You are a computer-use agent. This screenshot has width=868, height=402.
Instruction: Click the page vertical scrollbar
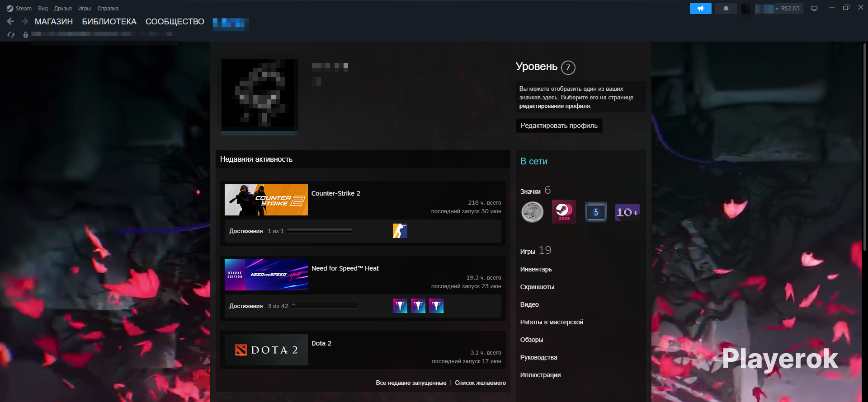pos(865,147)
